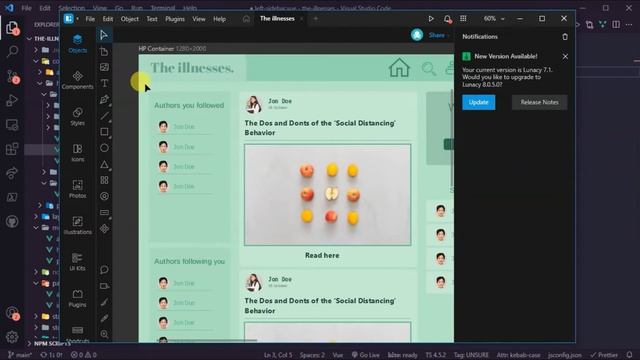The width and height of the screenshot is (640, 360).
Task: Open the Share dropdown
Action: point(439,35)
